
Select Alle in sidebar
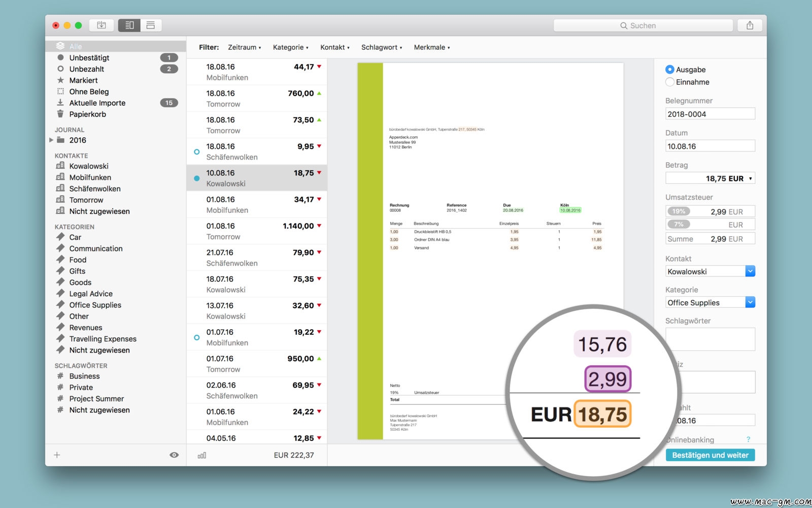point(116,46)
